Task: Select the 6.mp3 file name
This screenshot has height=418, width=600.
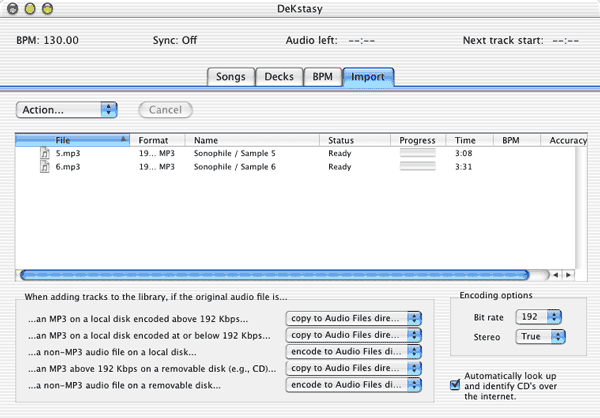Action: (x=68, y=167)
